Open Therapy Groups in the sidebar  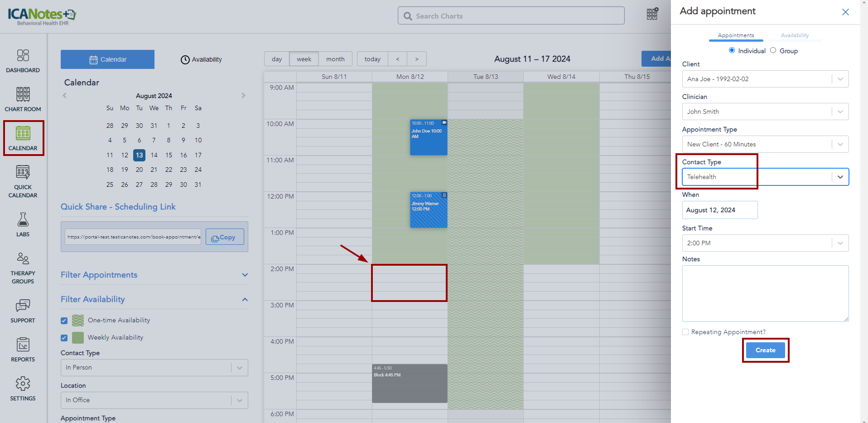point(23,268)
